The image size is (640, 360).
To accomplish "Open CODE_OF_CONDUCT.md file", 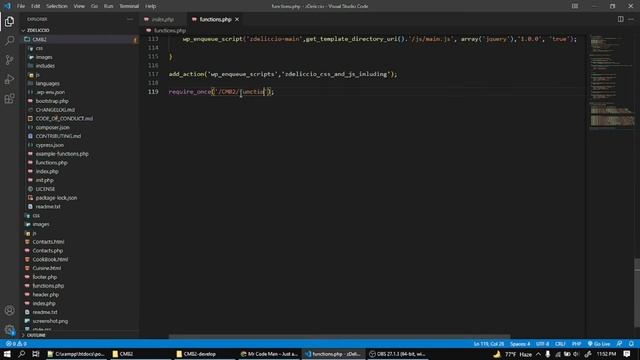I will (x=64, y=118).
